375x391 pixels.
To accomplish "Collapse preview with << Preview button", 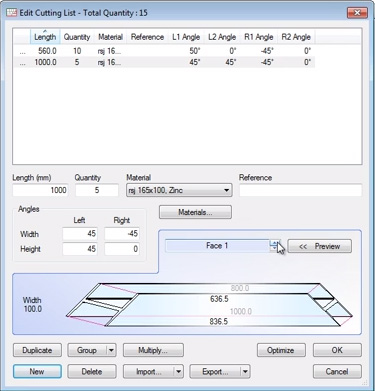I will tap(319, 246).
